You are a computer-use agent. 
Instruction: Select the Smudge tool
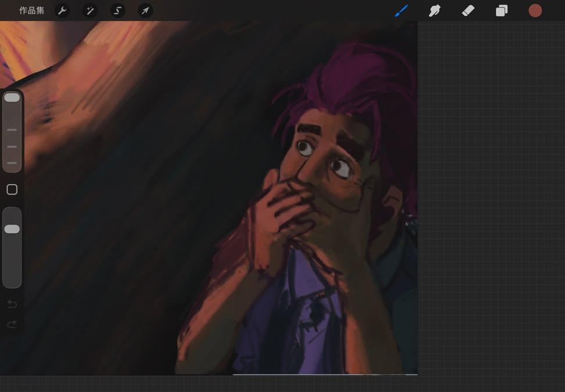pyautogui.click(x=435, y=11)
